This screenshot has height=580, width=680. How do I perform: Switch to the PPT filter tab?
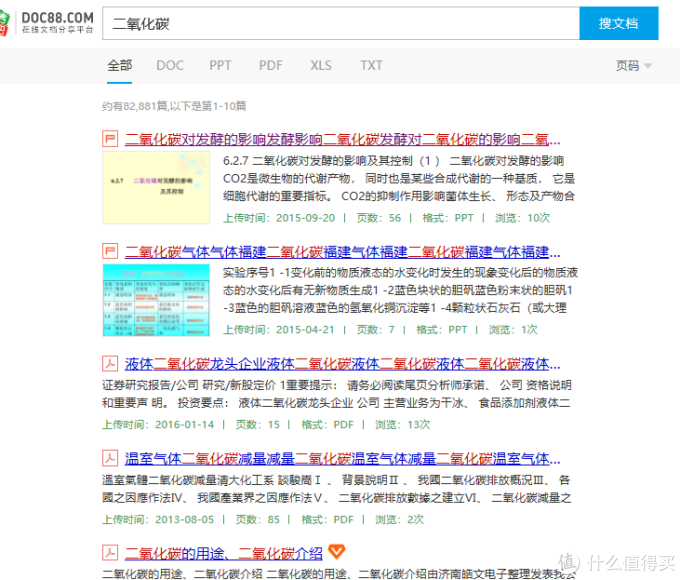[220, 66]
